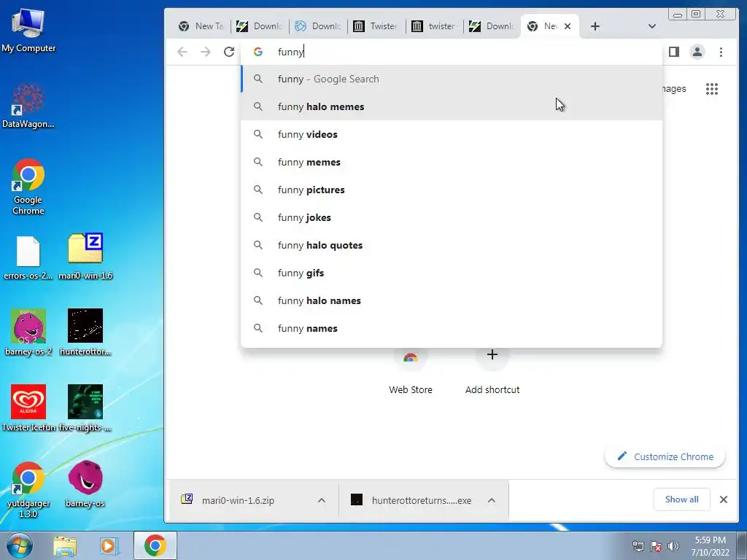Open a new browser tab
The image size is (747, 560).
click(595, 26)
